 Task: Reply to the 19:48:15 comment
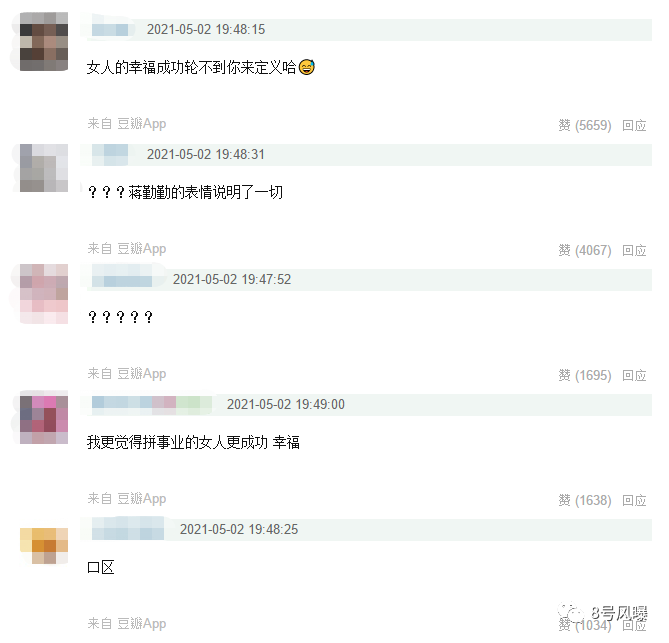634,125
